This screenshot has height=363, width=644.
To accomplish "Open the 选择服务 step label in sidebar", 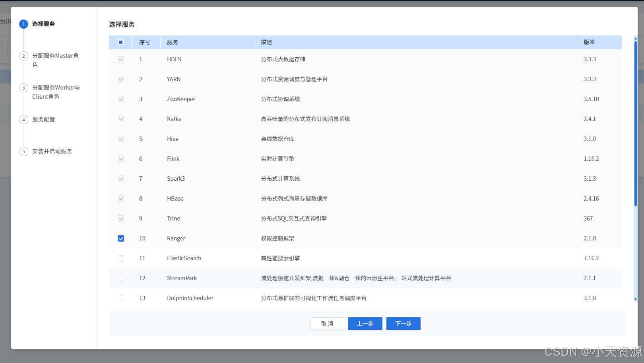I will [x=44, y=24].
